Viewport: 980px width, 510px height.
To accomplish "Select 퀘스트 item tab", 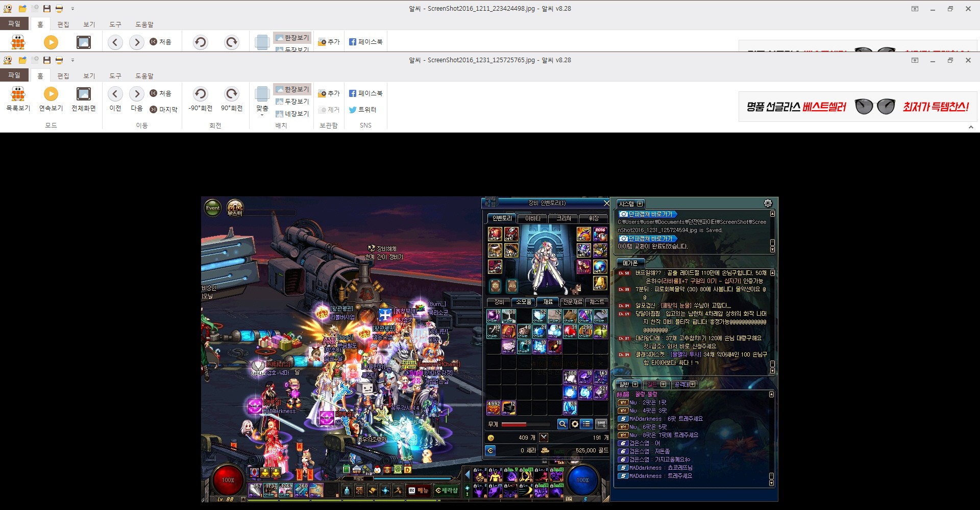I will point(597,302).
